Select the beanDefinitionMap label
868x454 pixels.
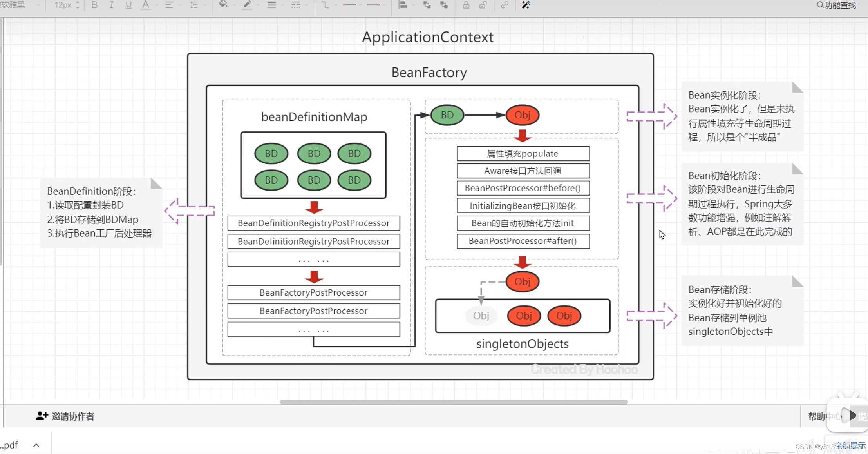[x=314, y=117]
